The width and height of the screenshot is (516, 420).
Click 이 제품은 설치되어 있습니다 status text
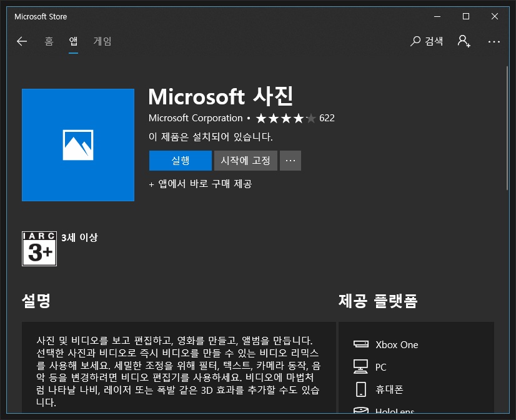pyautogui.click(x=211, y=137)
